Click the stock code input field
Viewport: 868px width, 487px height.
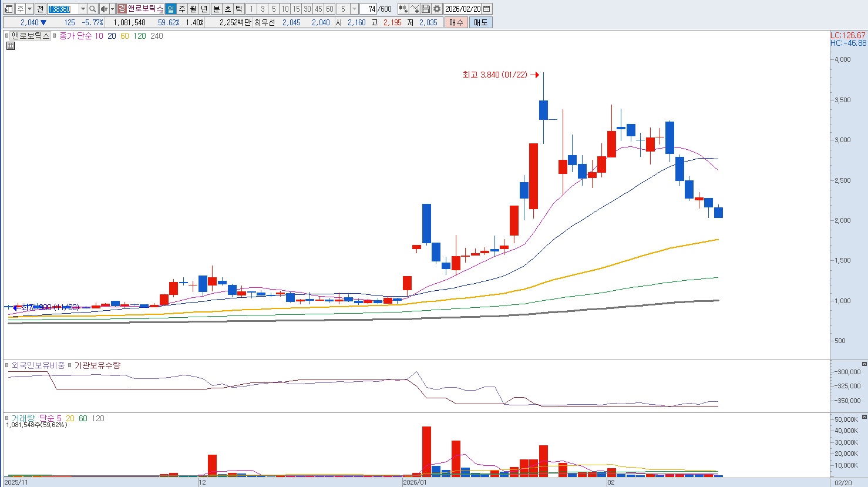pos(62,9)
